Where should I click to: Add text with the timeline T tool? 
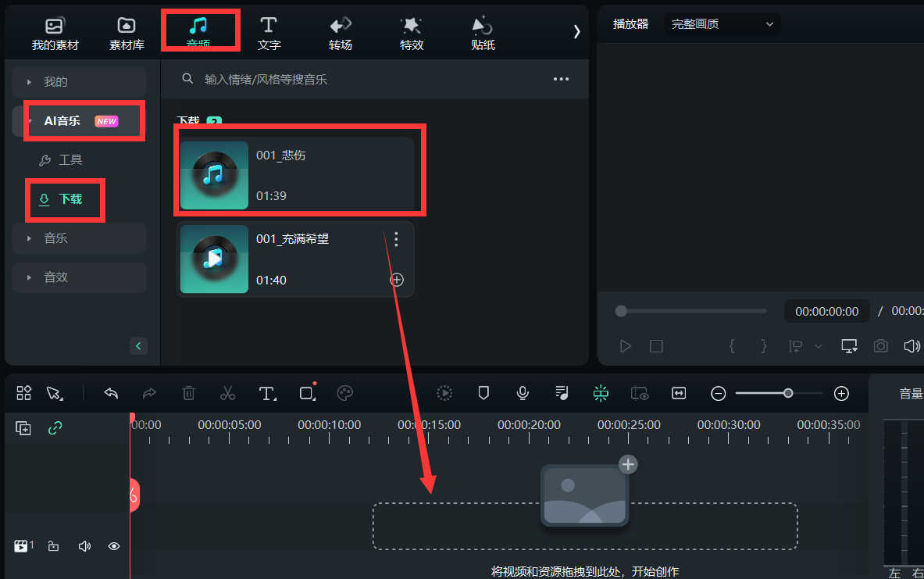(267, 393)
